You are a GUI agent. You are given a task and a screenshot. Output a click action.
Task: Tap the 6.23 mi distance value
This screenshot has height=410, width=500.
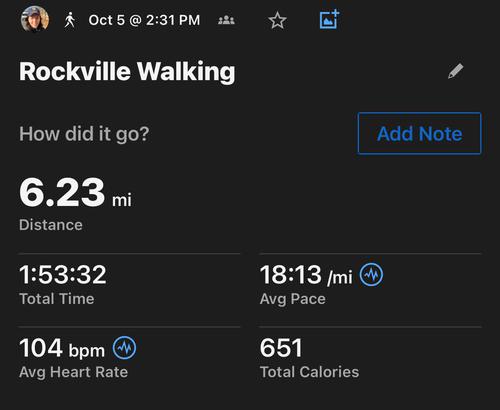[x=75, y=193]
